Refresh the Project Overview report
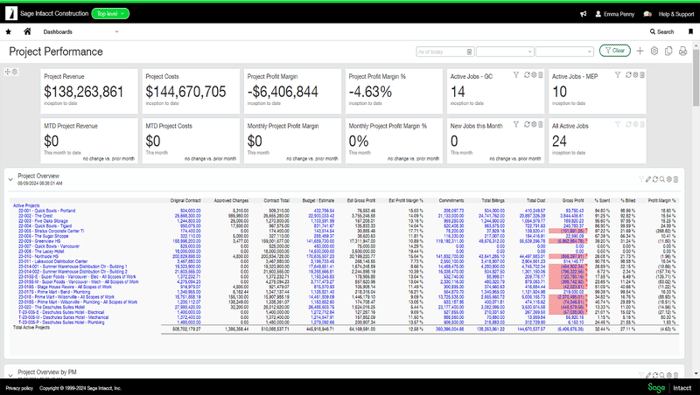Image resolution: width=700 pixels, height=395 pixels. pyautogui.click(x=655, y=179)
